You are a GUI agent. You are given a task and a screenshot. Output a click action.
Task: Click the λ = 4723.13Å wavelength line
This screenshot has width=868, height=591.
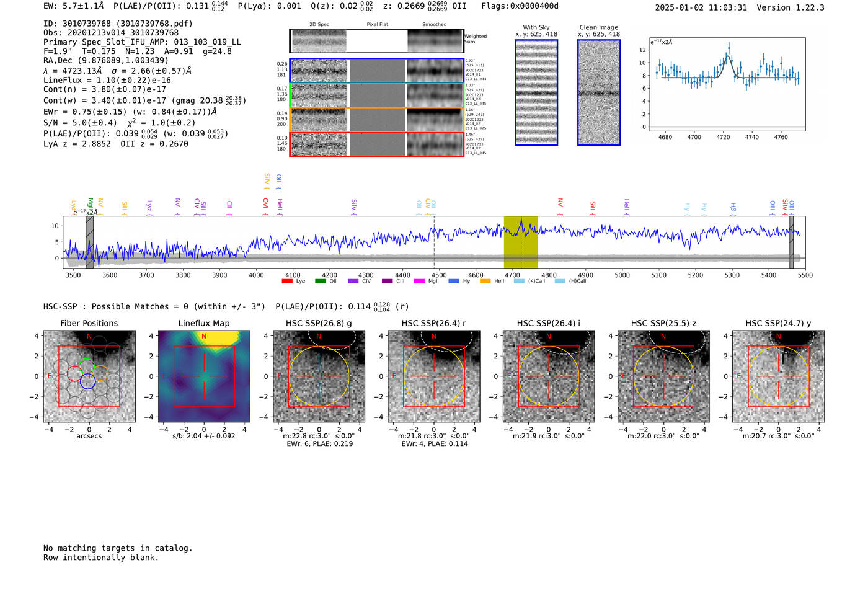(117, 71)
